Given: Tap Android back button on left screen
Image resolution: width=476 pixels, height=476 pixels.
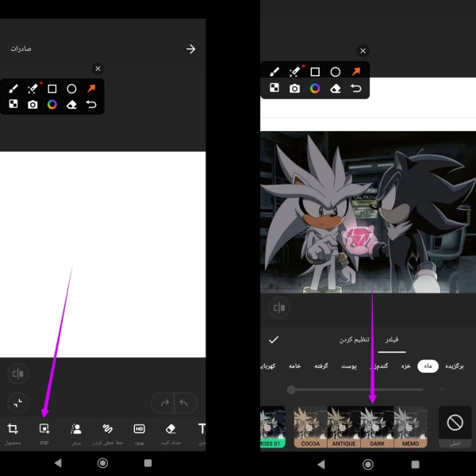Looking at the screenshot, I should point(58,463).
